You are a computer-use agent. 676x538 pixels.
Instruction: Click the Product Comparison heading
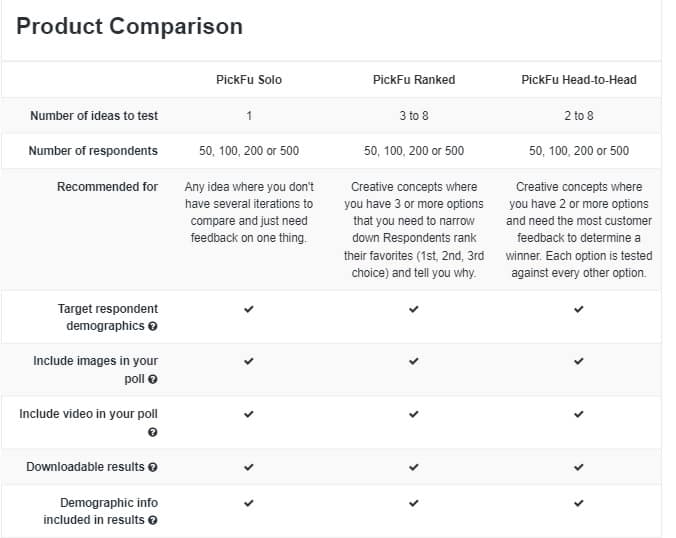(129, 26)
